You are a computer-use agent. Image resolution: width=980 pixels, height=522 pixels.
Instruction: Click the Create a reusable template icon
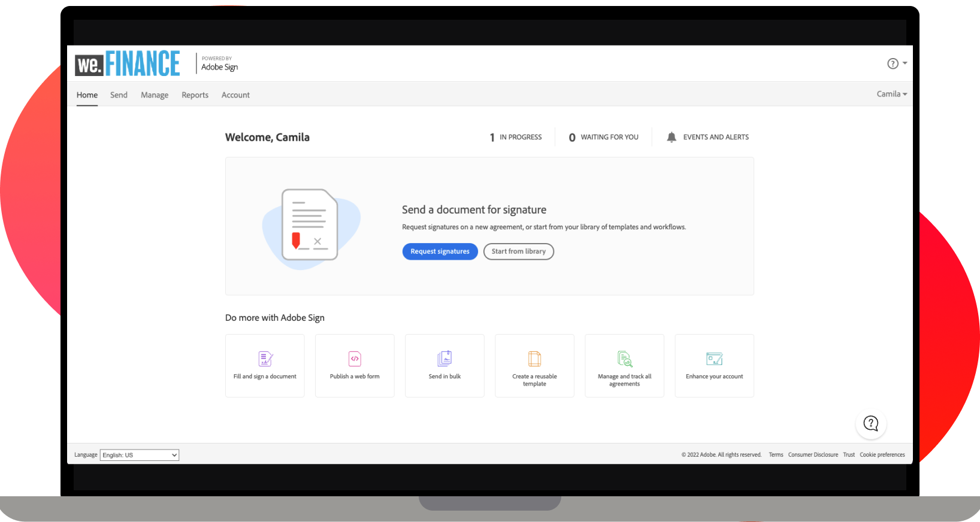[x=534, y=359]
